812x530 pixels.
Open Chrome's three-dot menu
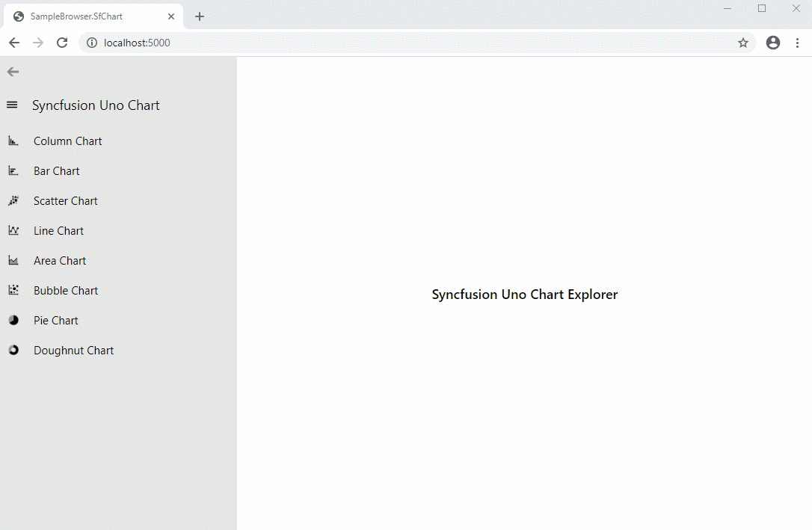pyautogui.click(x=797, y=43)
